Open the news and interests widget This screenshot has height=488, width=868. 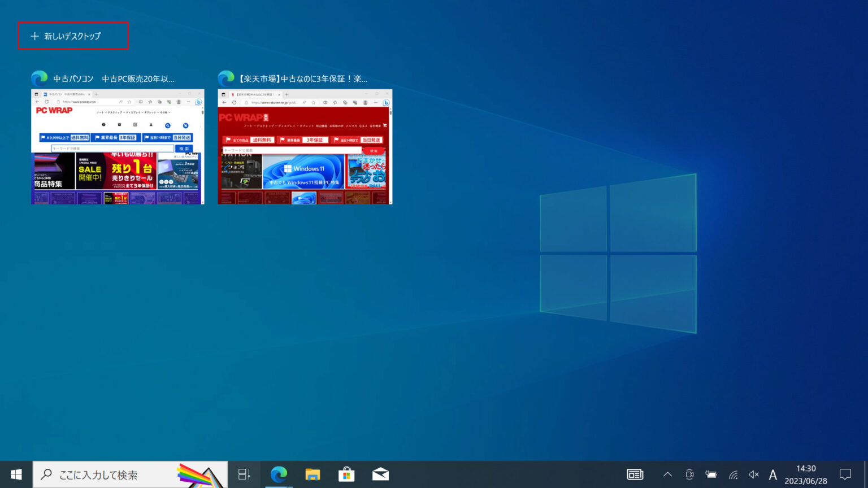click(x=635, y=474)
